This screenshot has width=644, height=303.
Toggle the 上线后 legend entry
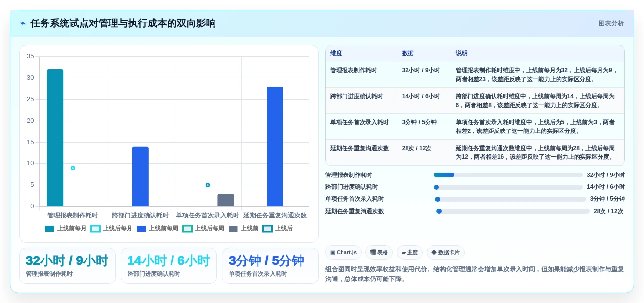click(278, 229)
